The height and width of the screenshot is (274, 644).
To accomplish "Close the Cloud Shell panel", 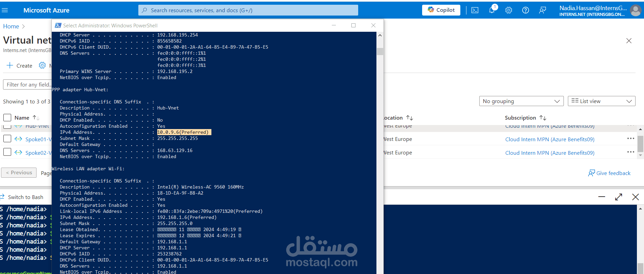I will (636, 197).
